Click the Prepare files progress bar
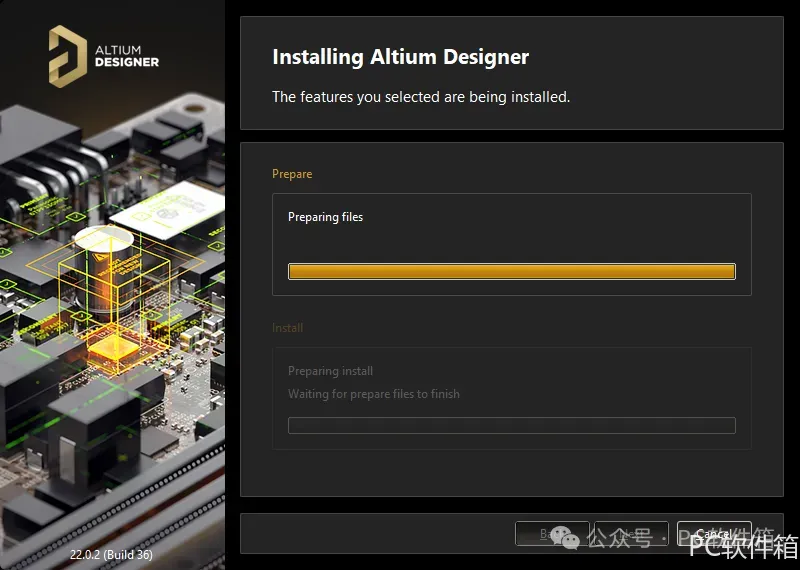This screenshot has height=570, width=800. pos(512,271)
